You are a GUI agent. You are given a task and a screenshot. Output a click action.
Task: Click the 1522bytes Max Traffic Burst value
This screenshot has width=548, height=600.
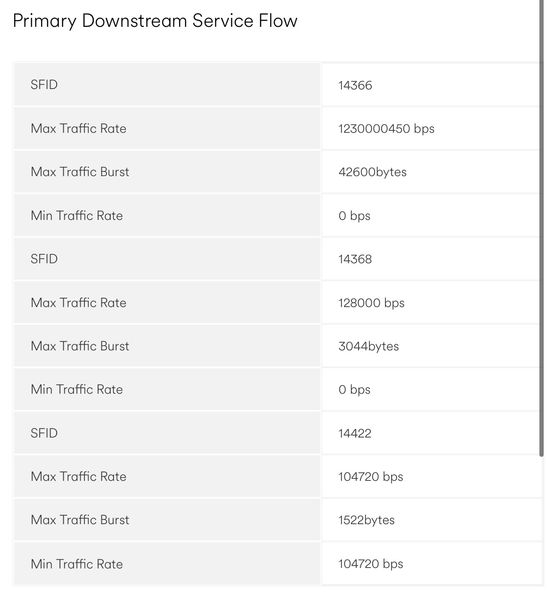(x=366, y=520)
